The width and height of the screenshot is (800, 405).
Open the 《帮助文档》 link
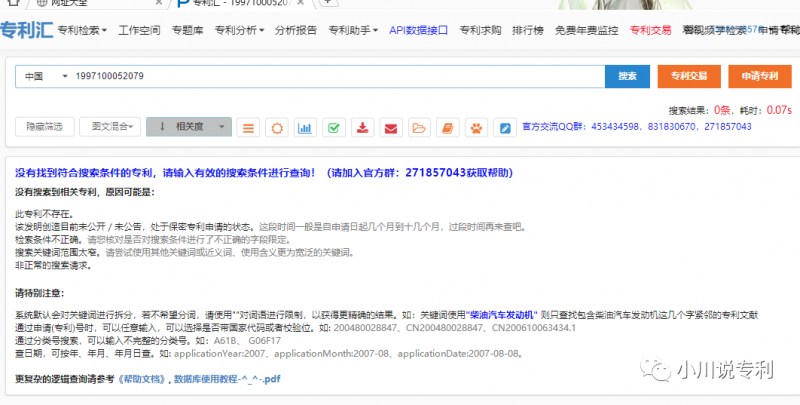(x=142, y=379)
